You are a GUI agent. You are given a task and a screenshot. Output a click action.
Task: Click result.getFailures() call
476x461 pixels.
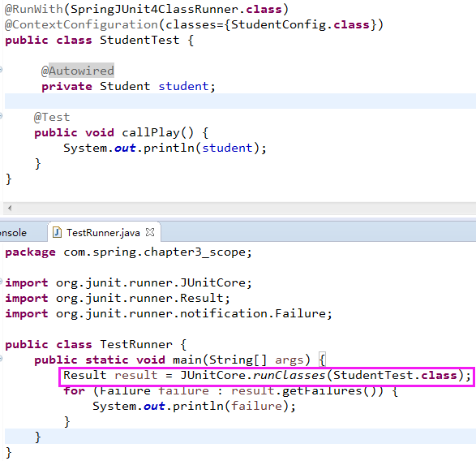[x=307, y=391]
